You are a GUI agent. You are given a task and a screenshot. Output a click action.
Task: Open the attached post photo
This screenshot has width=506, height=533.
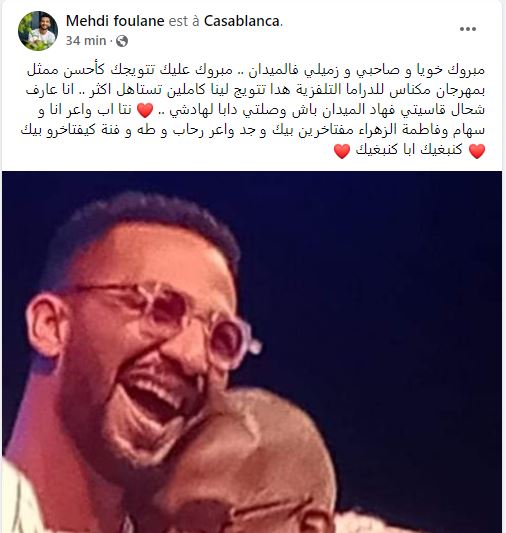[252, 352]
